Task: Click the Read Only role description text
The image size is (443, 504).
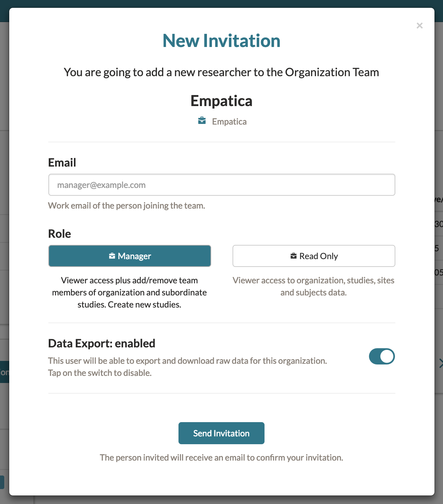Action: [x=314, y=286]
